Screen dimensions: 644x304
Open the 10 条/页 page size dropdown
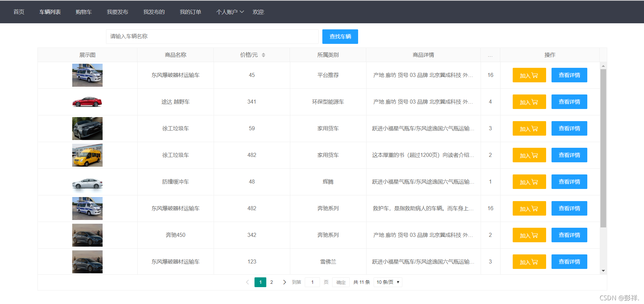coord(388,282)
